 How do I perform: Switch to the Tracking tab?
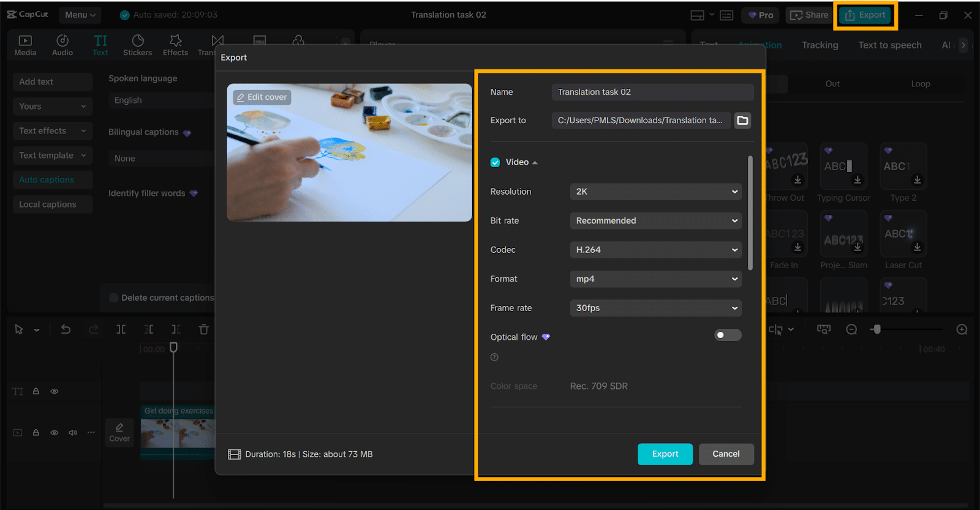[x=820, y=45]
